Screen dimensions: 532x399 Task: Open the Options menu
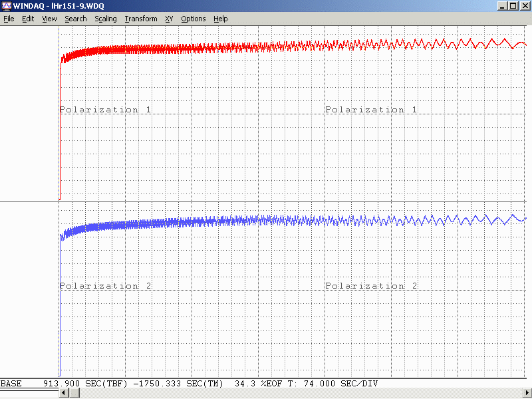coord(194,19)
